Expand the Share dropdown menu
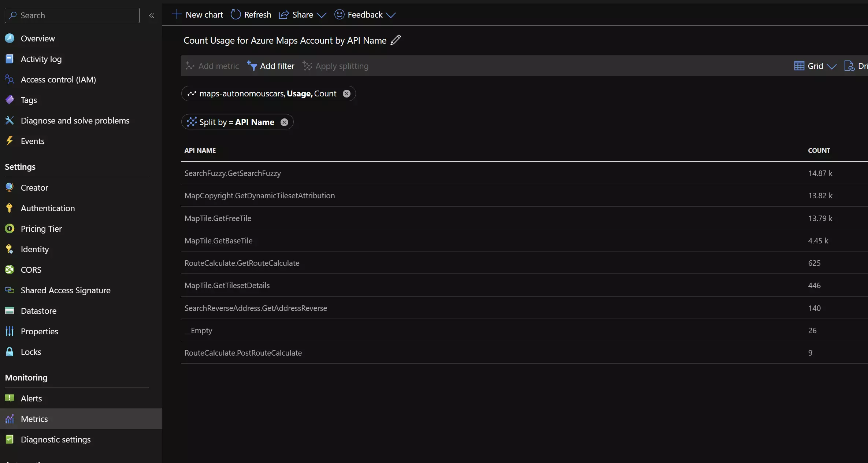This screenshot has width=868, height=463. pos(321,14)
